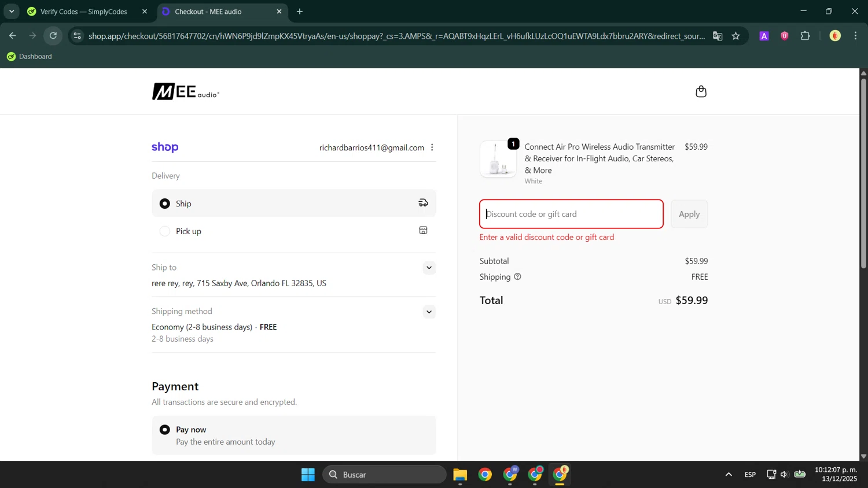The width and height of the screenshot is (868, 488).
Task: Select the Pay now radio option
Action: tap(165, 430)
